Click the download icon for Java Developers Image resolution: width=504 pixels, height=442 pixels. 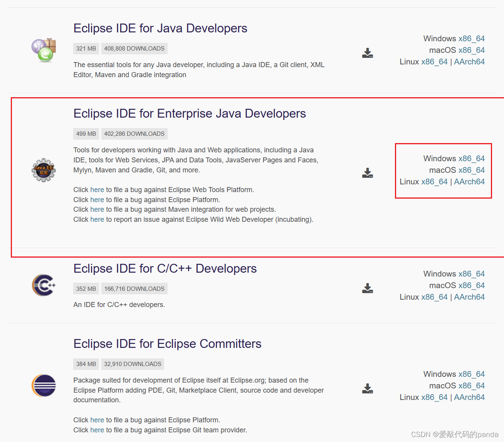[x=368, y=53]
